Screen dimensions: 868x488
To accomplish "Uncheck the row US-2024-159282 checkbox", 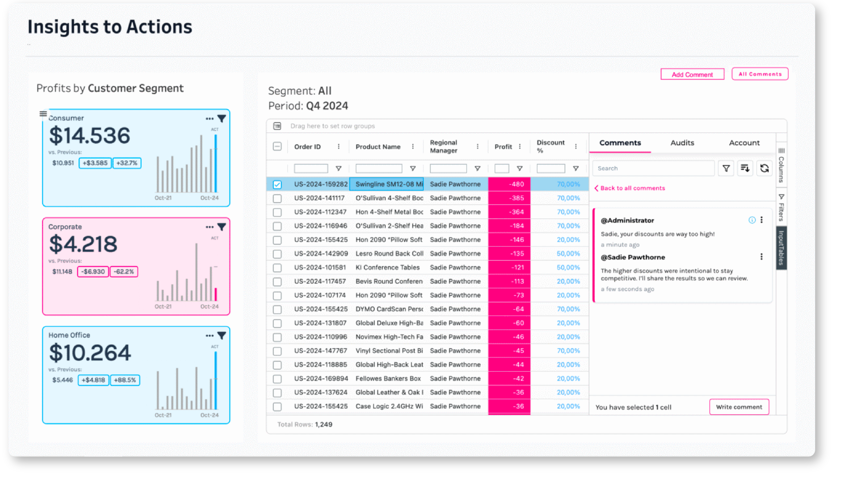I will (x=277, y=184).
